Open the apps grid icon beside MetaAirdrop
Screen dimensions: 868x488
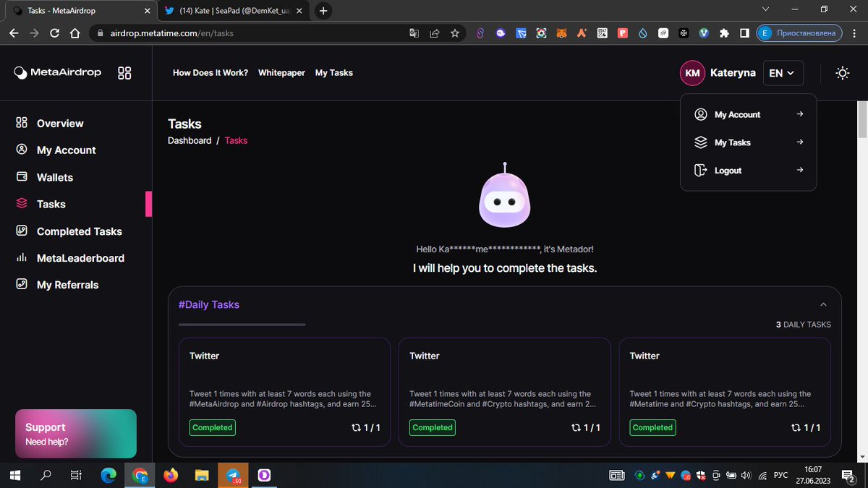point(124,73)
